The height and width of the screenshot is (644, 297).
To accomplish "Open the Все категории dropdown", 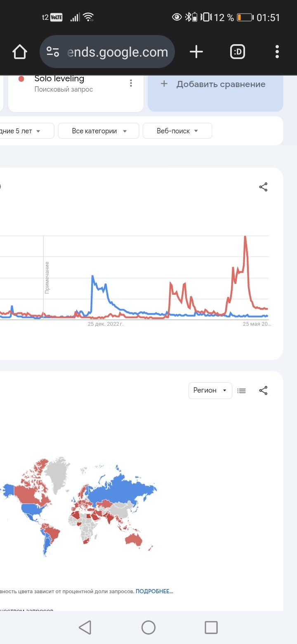I will pos(99,131).
